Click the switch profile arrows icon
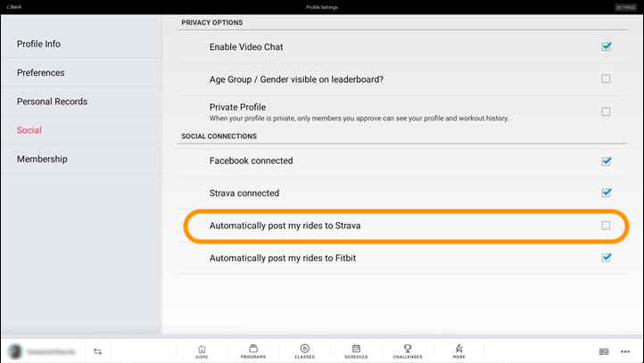 pyautogui.click(x=97, y=351)
